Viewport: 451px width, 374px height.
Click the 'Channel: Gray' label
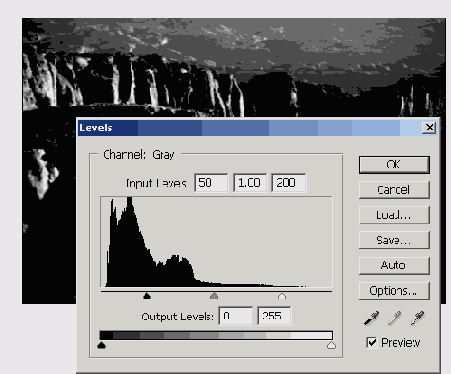(139, 155)
